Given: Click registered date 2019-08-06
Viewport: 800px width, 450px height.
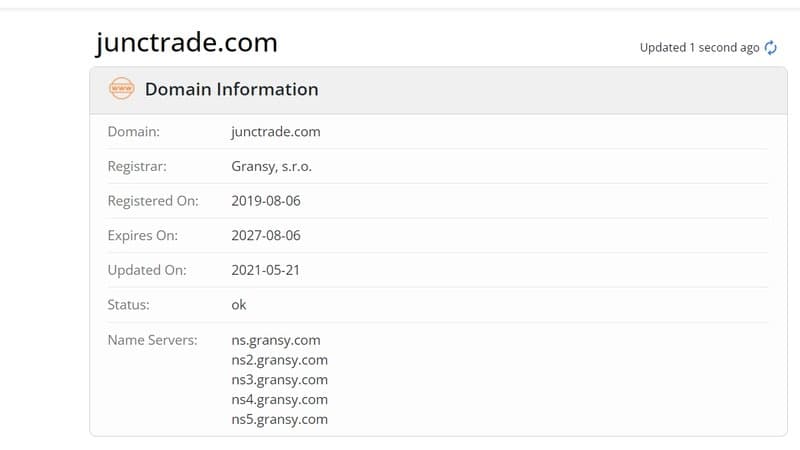Looking at the screenshot, I should click(x=266, y=201).
